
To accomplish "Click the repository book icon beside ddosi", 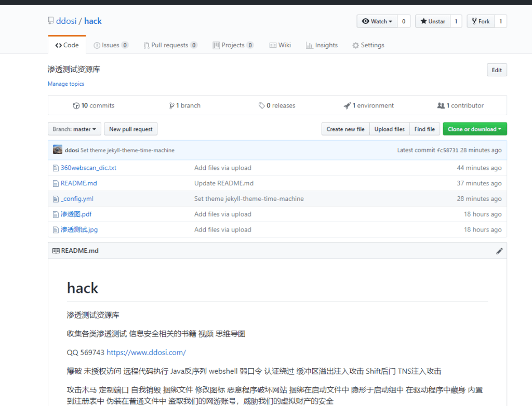I will (50, 21).
